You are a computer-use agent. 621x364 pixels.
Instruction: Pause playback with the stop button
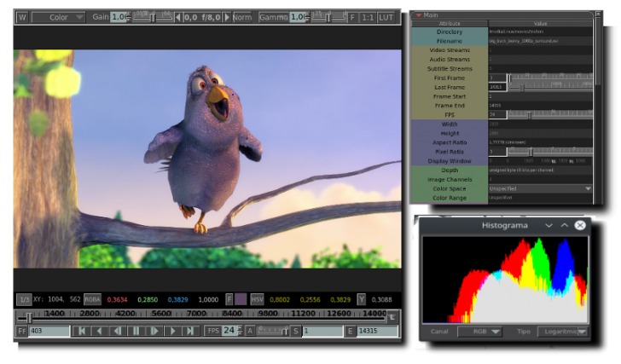pyautogui.click(x=136, y=331)
